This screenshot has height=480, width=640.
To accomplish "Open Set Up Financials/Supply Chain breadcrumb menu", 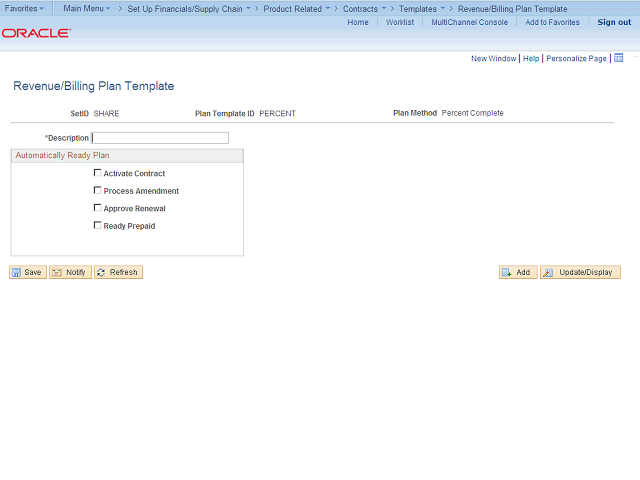I will (189, 9).
